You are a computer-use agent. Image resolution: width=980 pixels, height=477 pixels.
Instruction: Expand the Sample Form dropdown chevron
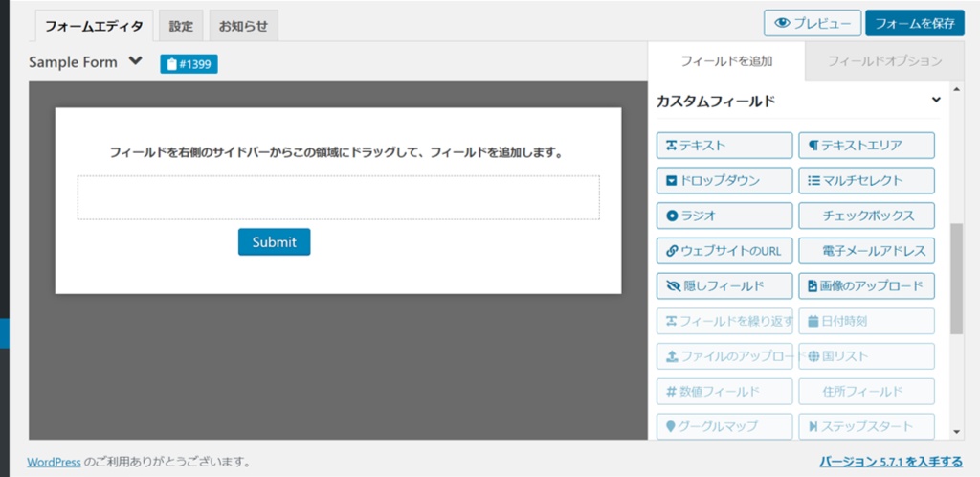pos(136,61)
